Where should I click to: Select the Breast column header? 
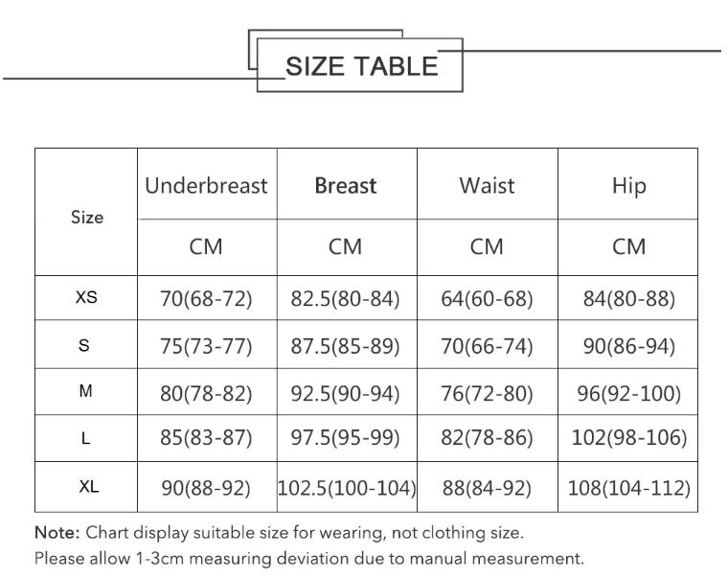(346, 185)
